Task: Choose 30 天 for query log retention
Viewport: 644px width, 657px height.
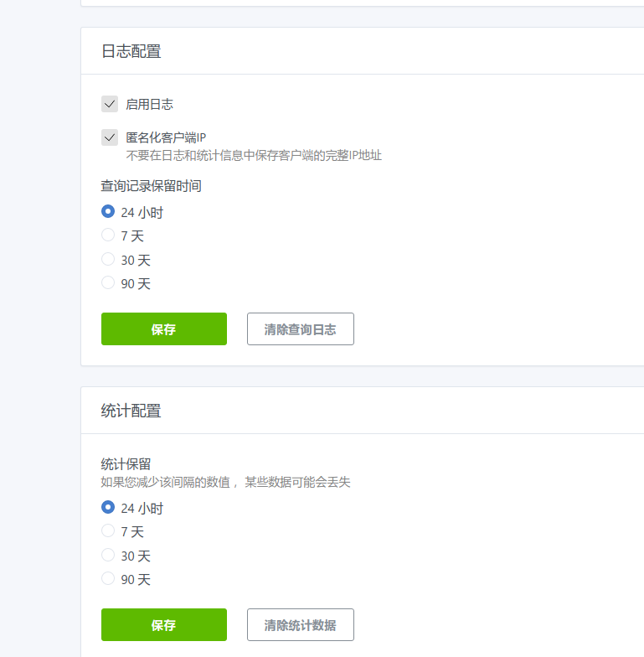Action: point(108,260)
